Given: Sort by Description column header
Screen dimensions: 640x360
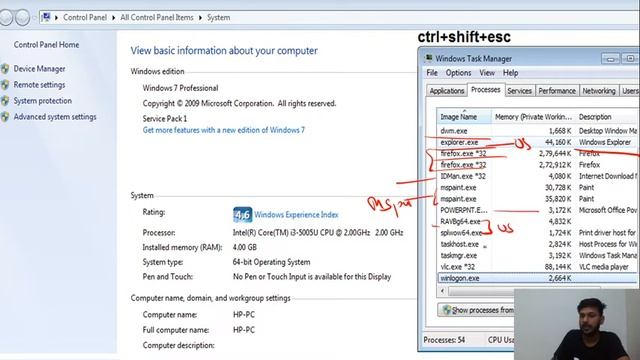Looking at the screenshot, I should tap(607, 117).
